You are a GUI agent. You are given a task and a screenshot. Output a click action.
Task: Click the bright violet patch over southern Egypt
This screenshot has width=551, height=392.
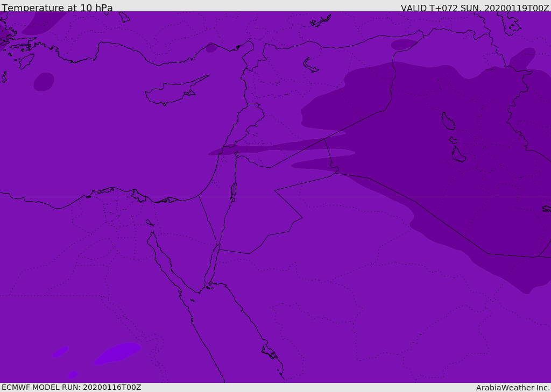click(x=117, y=353)
